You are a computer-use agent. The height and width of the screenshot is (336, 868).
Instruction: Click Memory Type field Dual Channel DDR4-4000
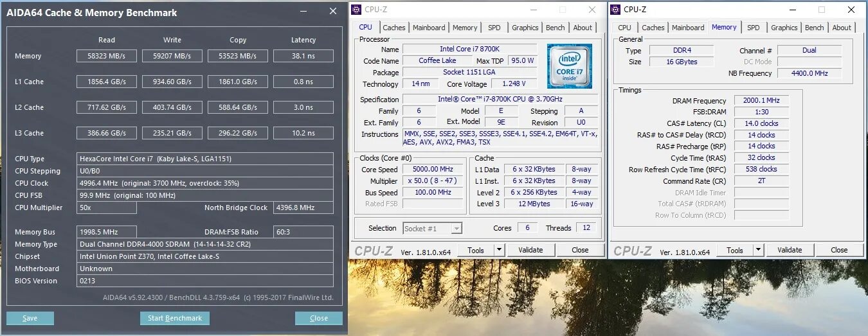click(205, 244)
